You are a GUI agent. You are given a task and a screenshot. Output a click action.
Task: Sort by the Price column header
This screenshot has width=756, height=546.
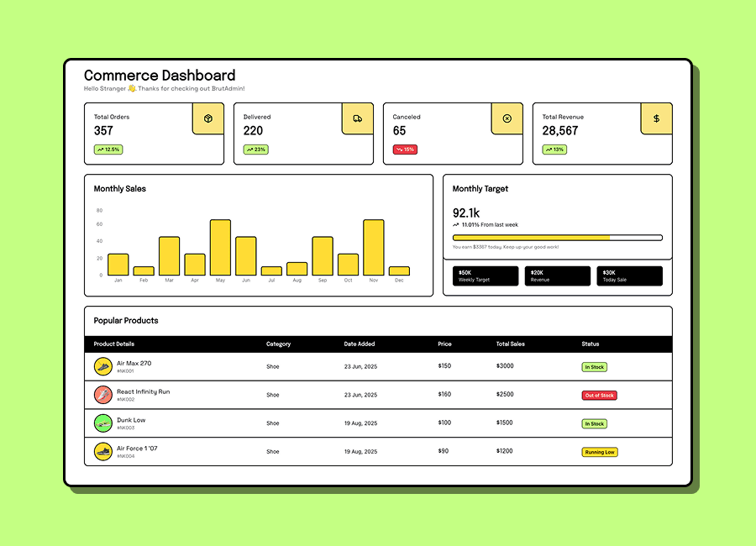444,344
